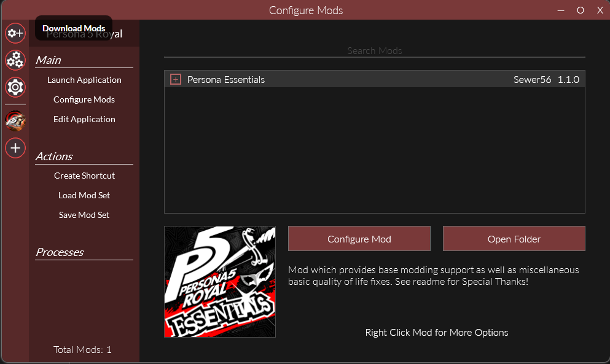
Task: Close the Configure Mods window
Action: [x=600, y=10]
